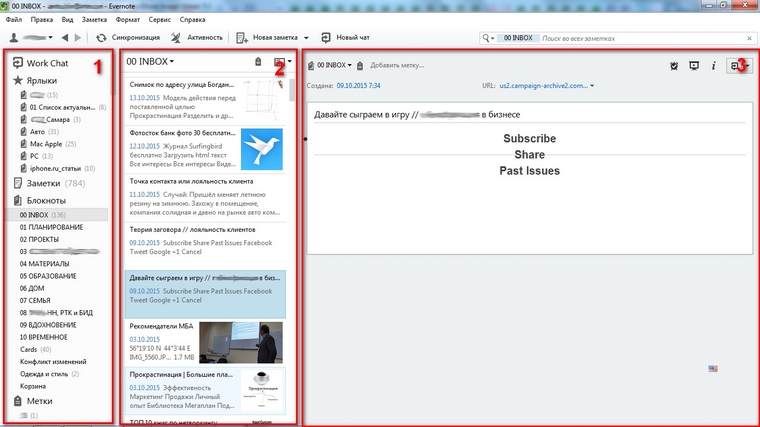Click the Surfingbird bird thumbnail
760x427 pixels.
point(262,149)
